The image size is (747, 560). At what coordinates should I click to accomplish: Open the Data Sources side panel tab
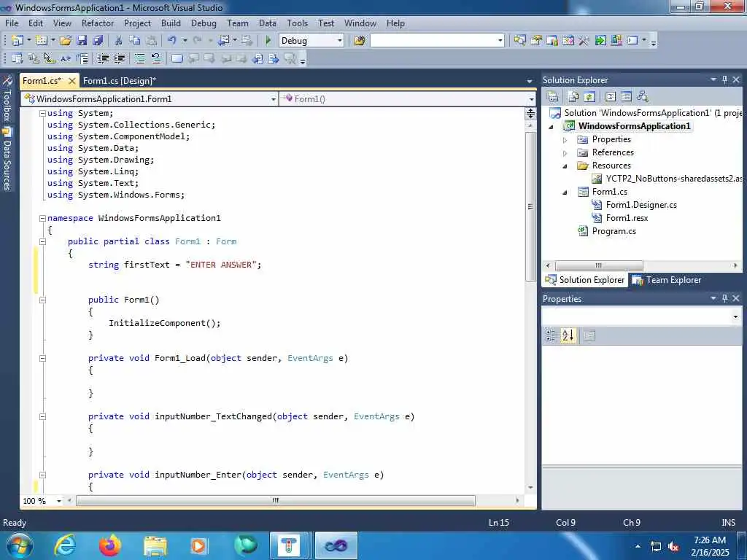pos(7,159)
